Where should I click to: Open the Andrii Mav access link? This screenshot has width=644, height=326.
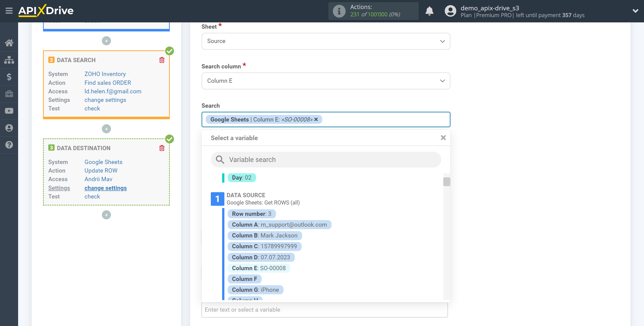tap(98, 179)
